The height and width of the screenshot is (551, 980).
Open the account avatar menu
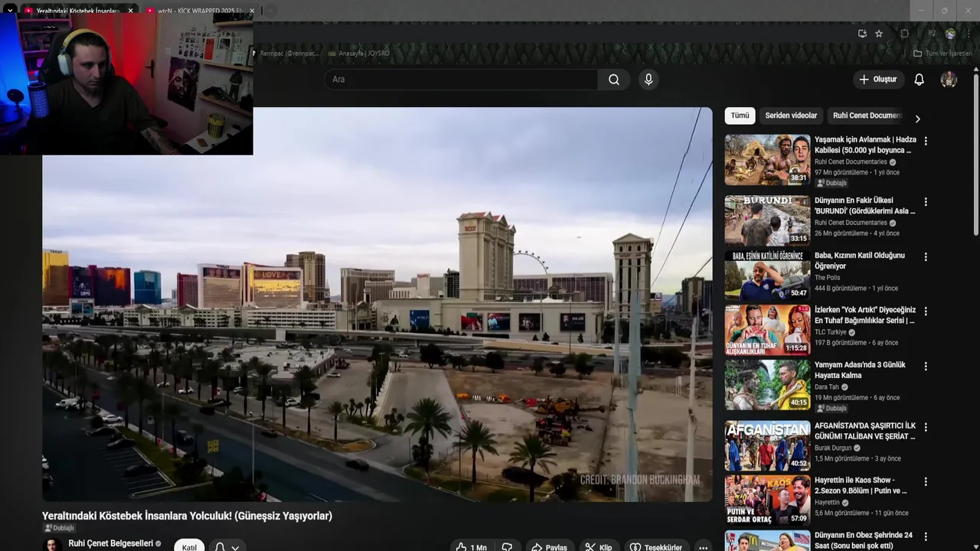point(949,80)
